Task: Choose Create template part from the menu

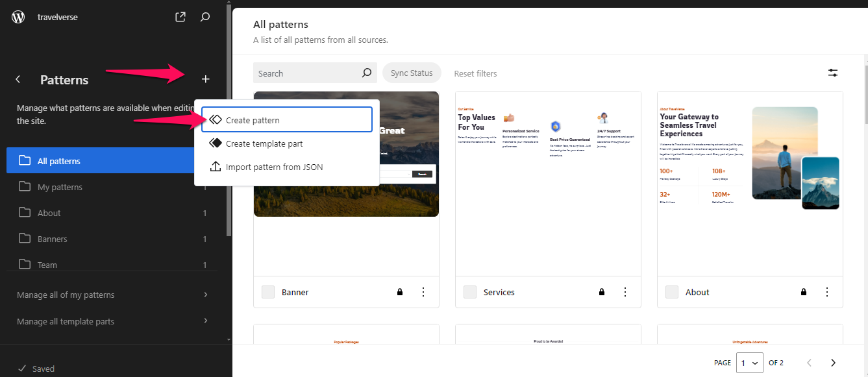Action: pos(263,143)
